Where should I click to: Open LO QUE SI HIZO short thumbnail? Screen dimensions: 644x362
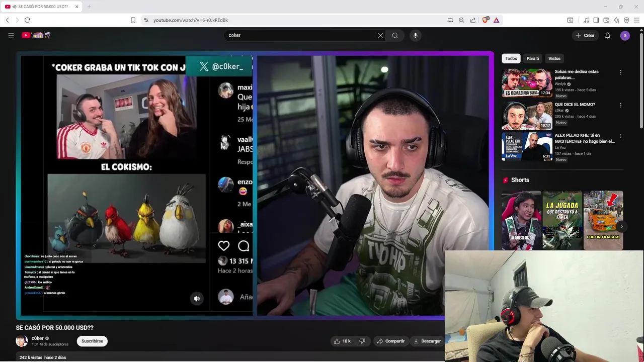(522, 220)
